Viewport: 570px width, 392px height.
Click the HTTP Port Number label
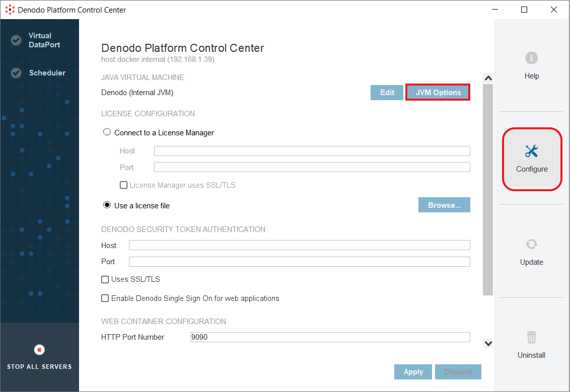(133, 337)
